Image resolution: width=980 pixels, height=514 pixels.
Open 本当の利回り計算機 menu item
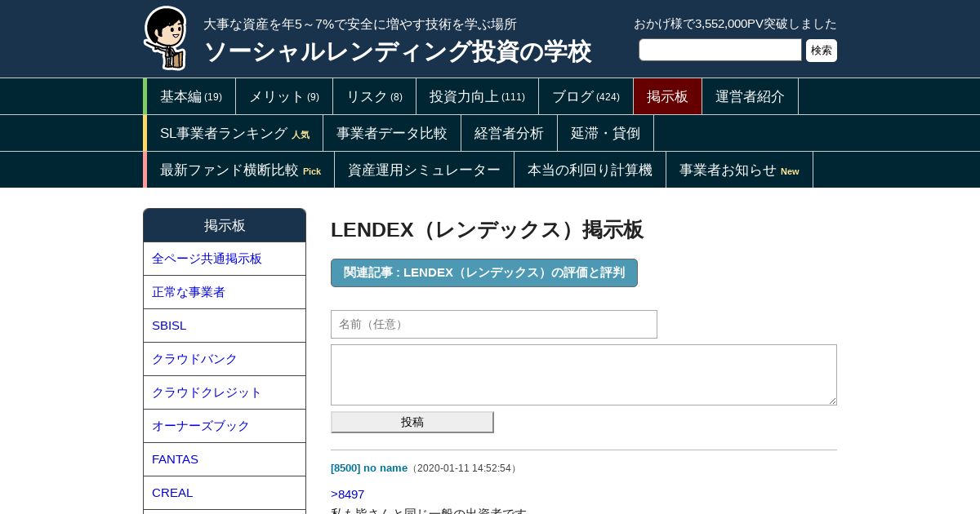pos(590,170)
